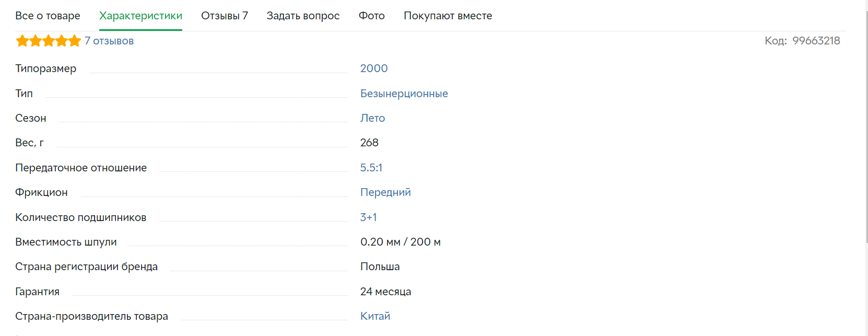Click the product code 99663218
Image resolution: width=868 pixels, height=336 pixels.
816,41
